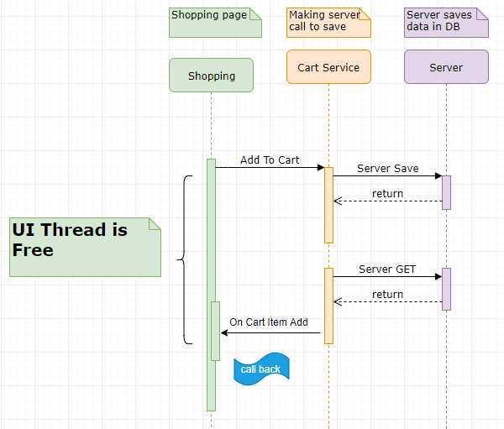The width and height of the screenshot is (504, 429).
Task: Select the Server saves data in DB note
Action: click(x=446, y=23)
